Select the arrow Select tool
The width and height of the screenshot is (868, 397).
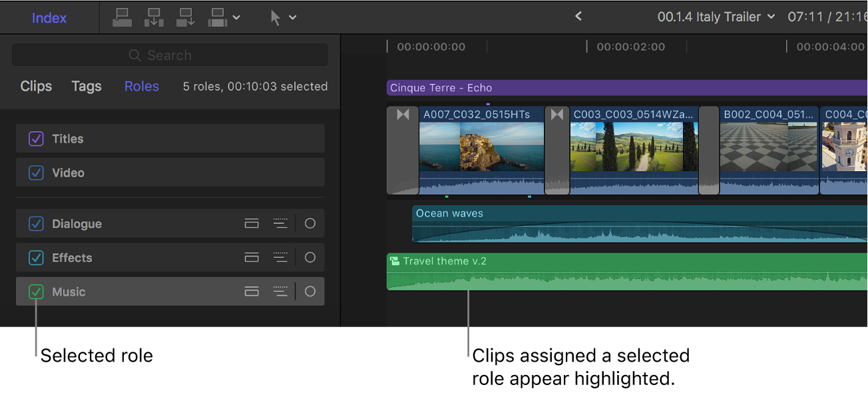coord(276,17)
